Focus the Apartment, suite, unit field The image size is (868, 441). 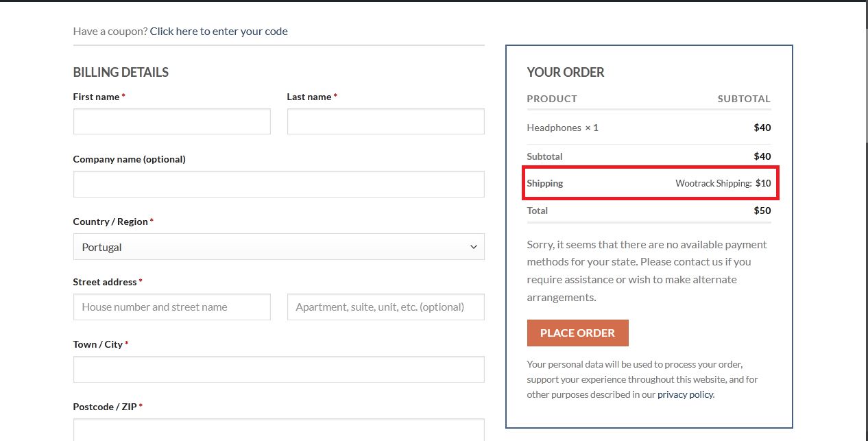385,307
